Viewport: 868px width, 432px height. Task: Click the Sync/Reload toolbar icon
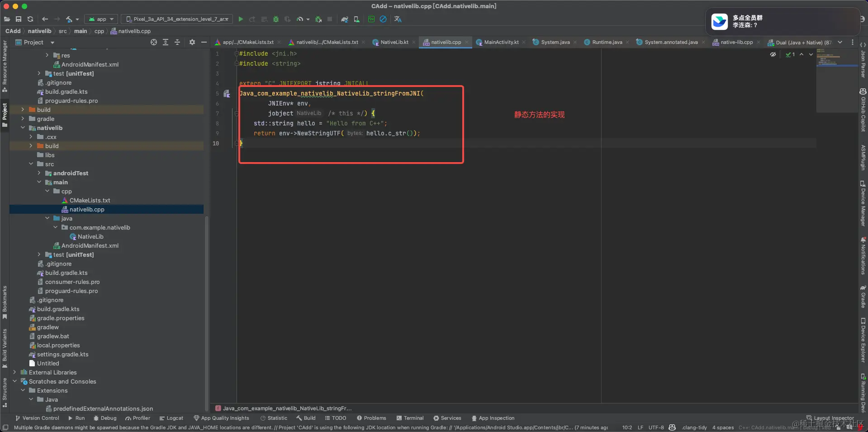[30, 19]
